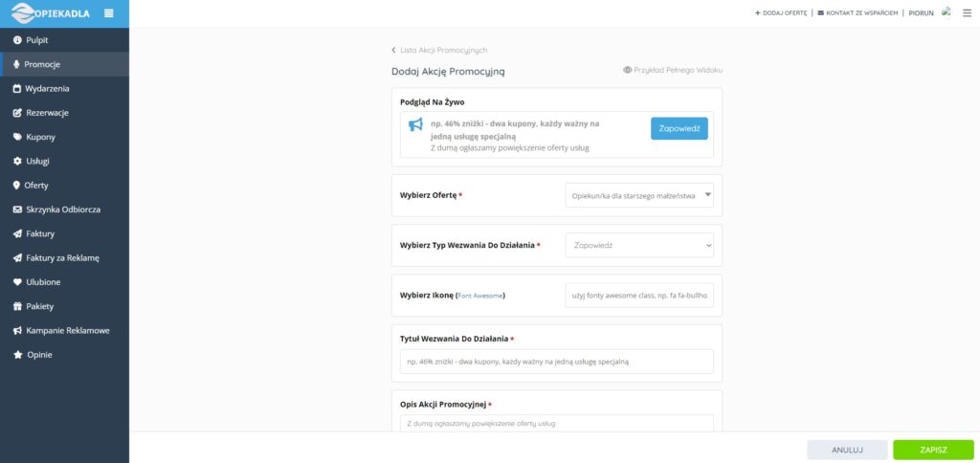Click the Pulpit dashboard icon
The width and height of the screenshot is (980, 463).
pyautogui.click(x=17, y=40)
